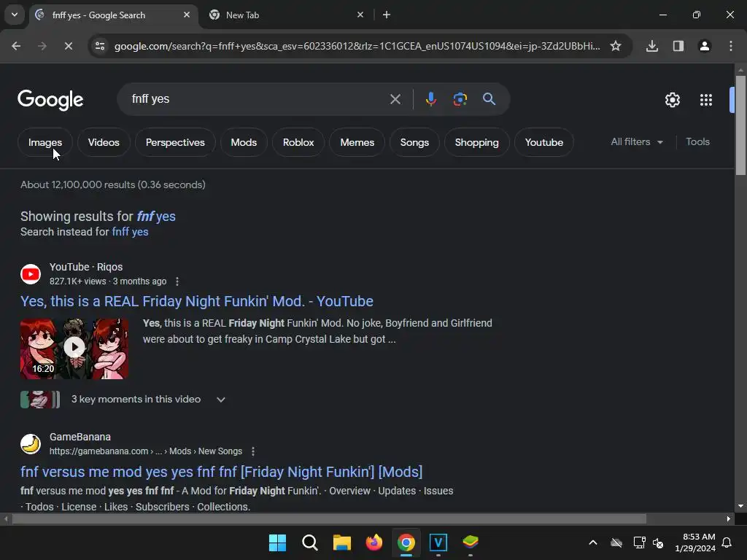Image resolution: width=747 pixels, height=560 pixels.
Task: Open tab search dropdown arrow
Action: [x=15, y=15]
